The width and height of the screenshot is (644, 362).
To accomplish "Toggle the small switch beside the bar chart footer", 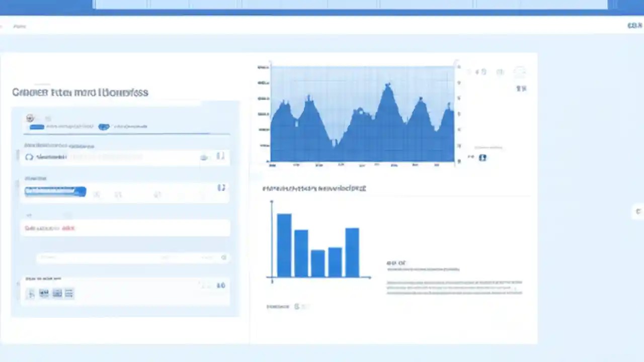I will coord(297,307).
